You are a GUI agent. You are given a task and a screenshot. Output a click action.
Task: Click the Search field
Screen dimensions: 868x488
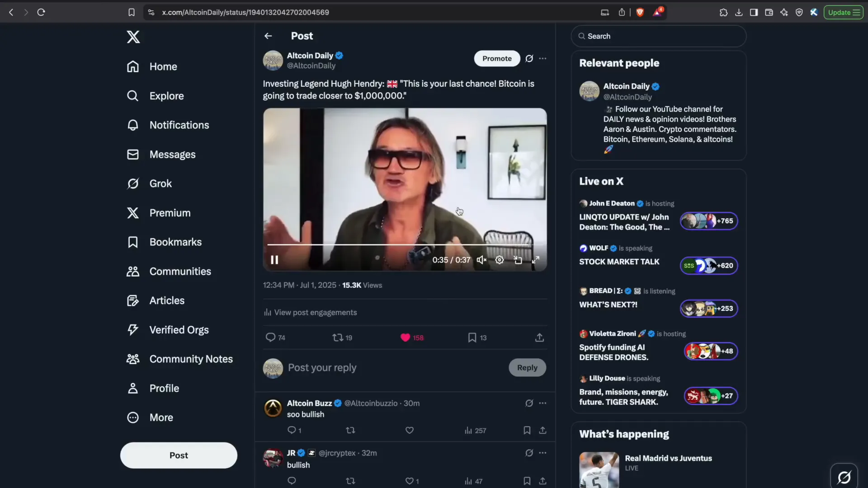point(658,36)
